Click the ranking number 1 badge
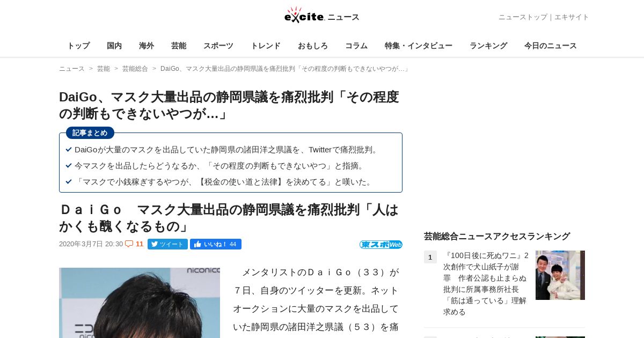 pos(430,257)
